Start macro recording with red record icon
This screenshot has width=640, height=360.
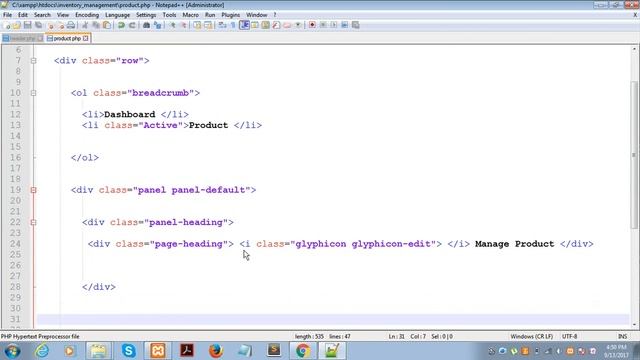click(x=312, y=25)
